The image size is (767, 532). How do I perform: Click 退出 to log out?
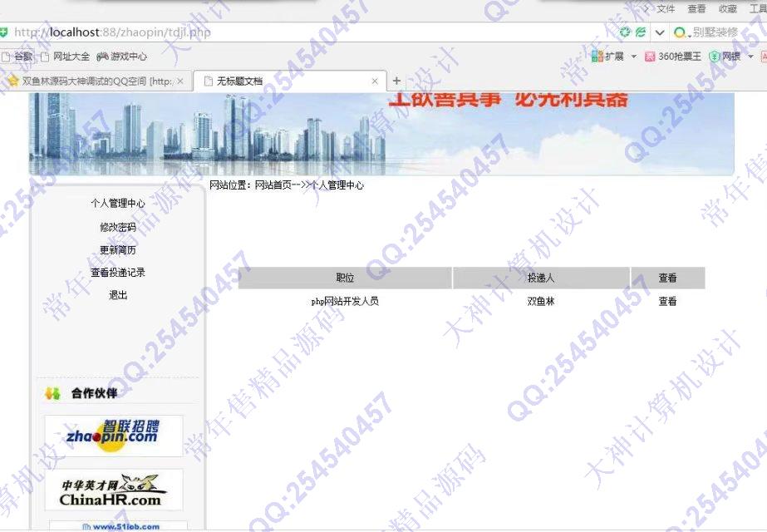click(118, 295)
